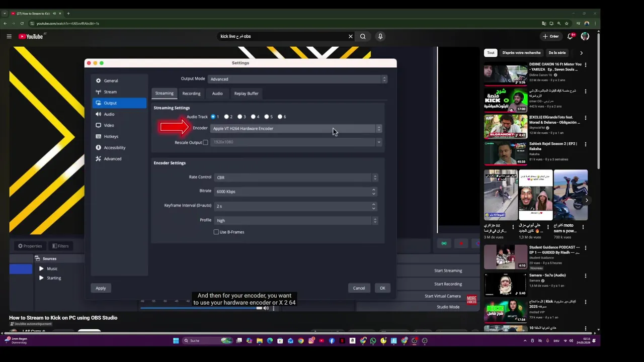
Task: Switch to the Streaming tab in Output settings
Action: 164,93
